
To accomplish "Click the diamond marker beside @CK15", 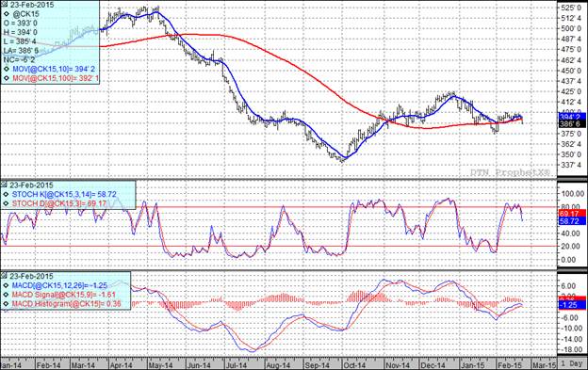I will click(7, 14).
